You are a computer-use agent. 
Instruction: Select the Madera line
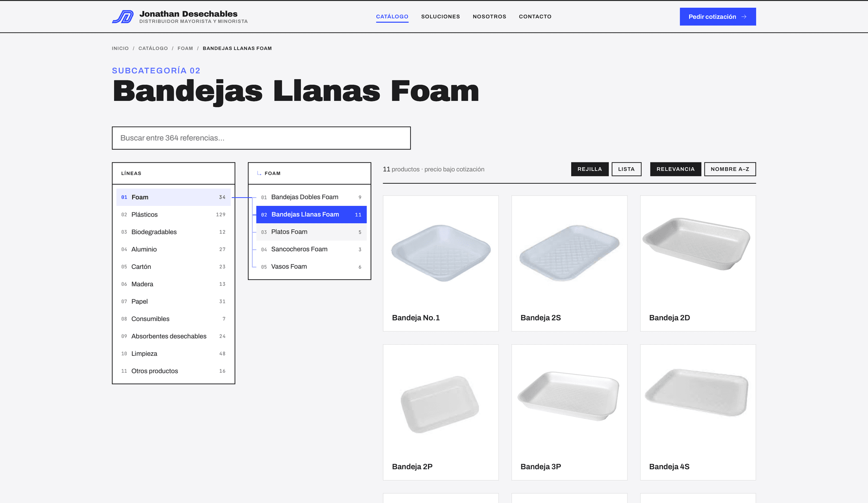point(174,284)
